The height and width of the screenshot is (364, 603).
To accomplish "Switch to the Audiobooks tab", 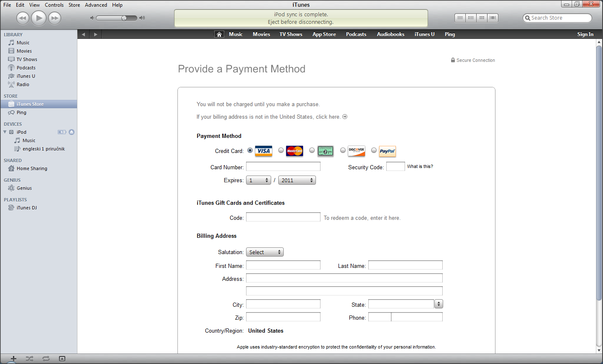I will click(x=390, y=34).
